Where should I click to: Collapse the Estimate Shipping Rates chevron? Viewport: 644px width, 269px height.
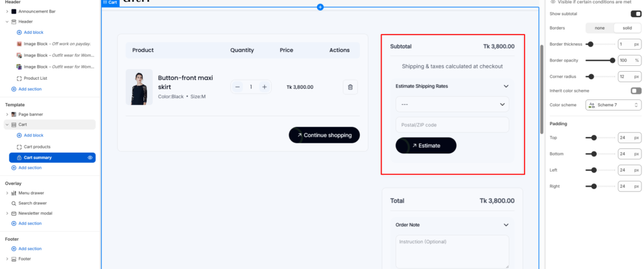[x=506, y=86]
